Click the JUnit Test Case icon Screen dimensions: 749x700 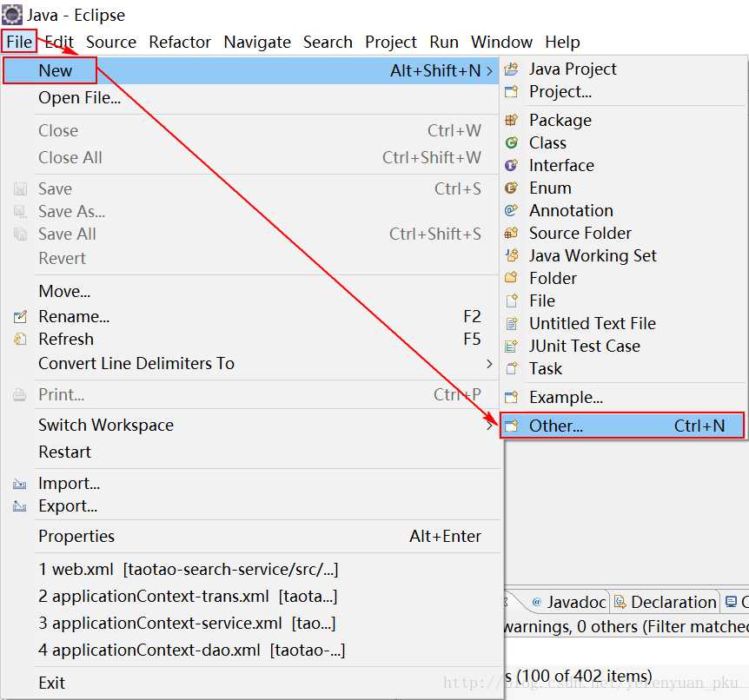point(511,346)
